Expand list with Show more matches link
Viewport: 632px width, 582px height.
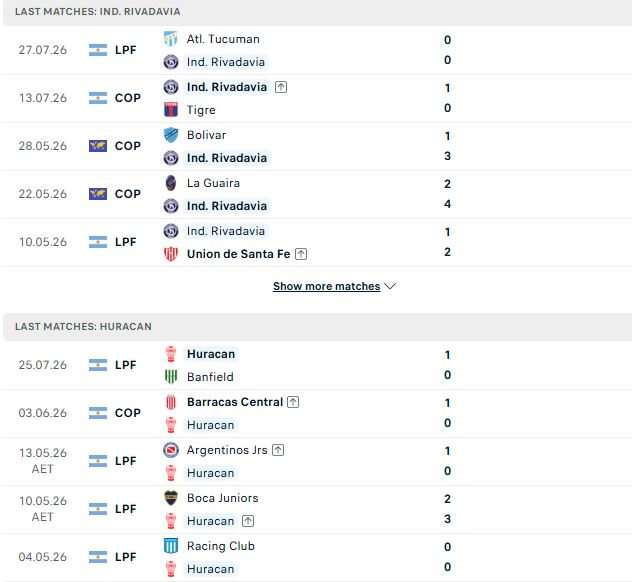coord(326,286)
